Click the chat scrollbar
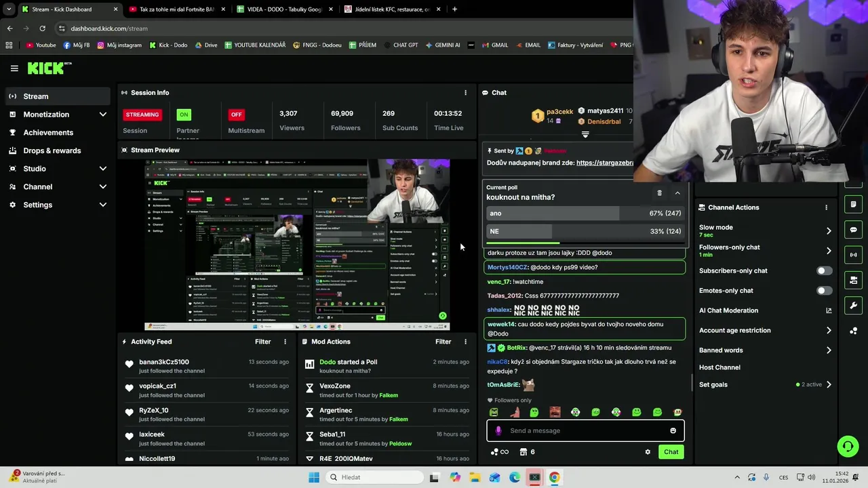The width and height of the screenshot is (868, 488). point(692,383)
